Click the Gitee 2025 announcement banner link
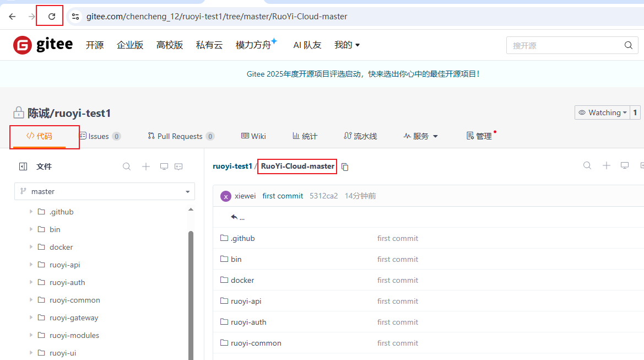The height and width of the screenshot is (360, 644). click(x=363, y=74)
